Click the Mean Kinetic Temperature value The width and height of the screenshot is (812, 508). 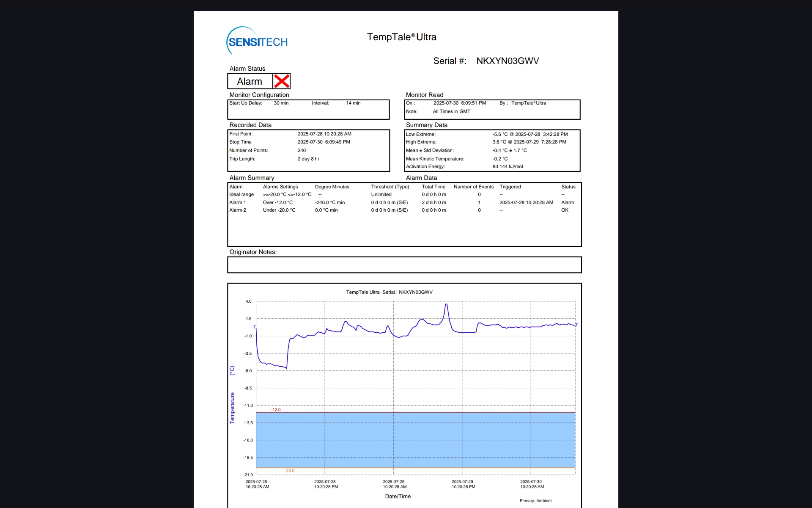[x=500, y=159]
